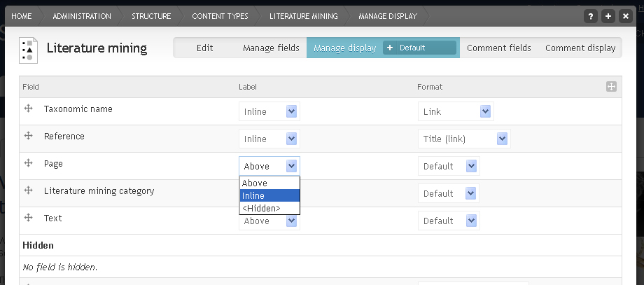Click the Page field text
Screen dimensions: 644x285
(x=53, y=163)
